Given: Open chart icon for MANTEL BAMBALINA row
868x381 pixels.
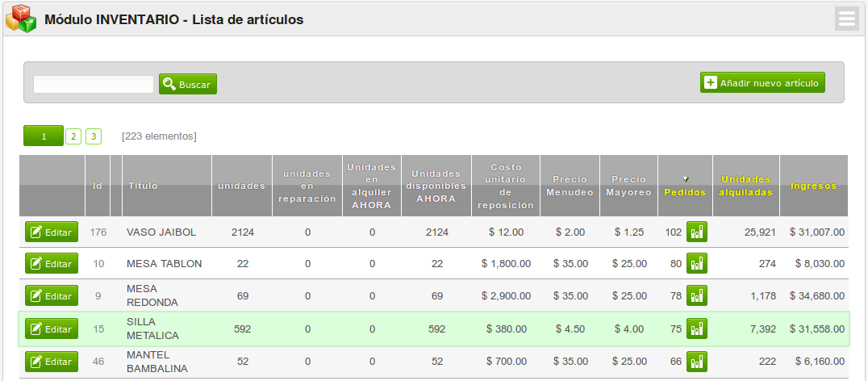Looking at the screenshot, I should pyautogui.click(x=696, y=362).
